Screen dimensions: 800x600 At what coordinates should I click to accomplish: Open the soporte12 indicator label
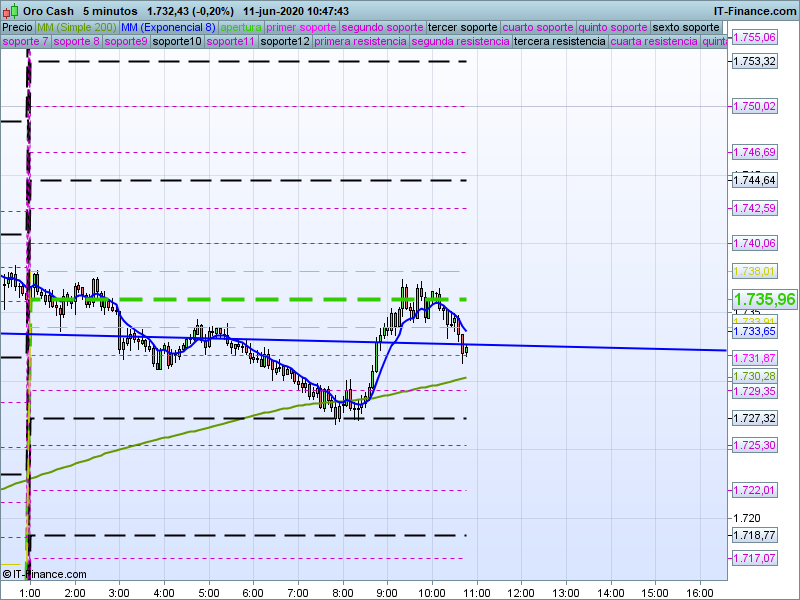coord(285,42)
